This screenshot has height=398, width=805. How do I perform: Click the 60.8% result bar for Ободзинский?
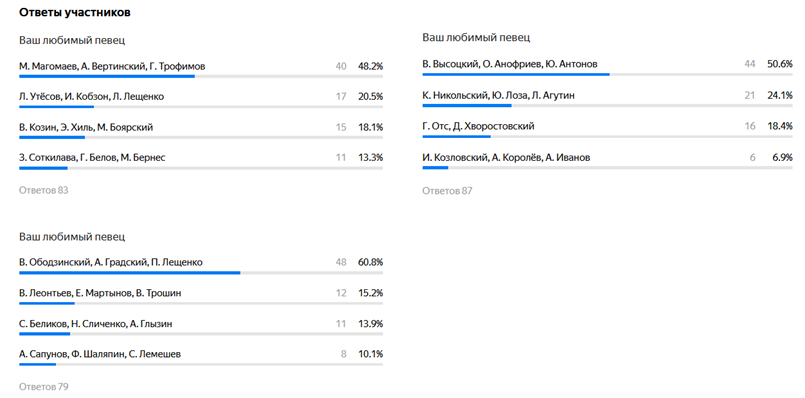(201, 273)
